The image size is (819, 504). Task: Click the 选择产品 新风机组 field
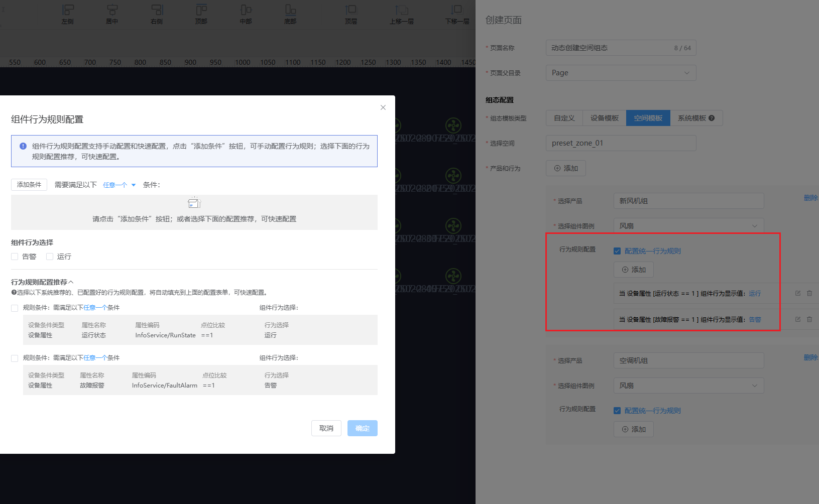[689, 201]
